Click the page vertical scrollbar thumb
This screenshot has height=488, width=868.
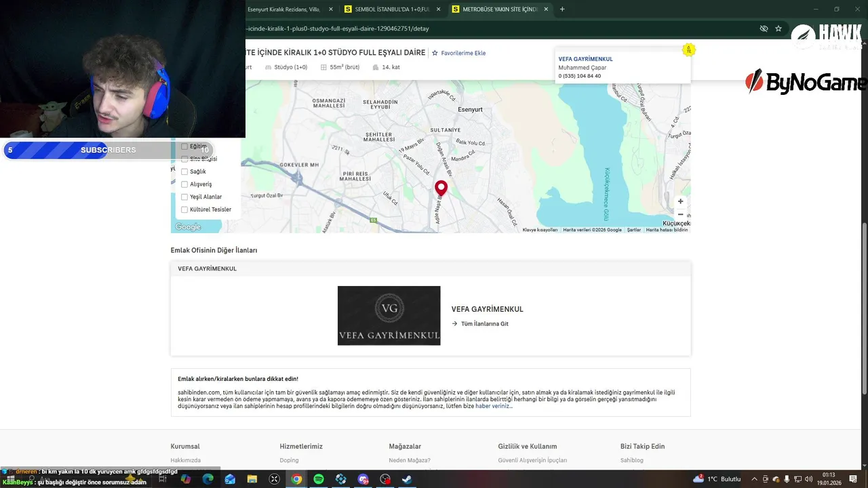pyautogui.click(x=864, y=308)
